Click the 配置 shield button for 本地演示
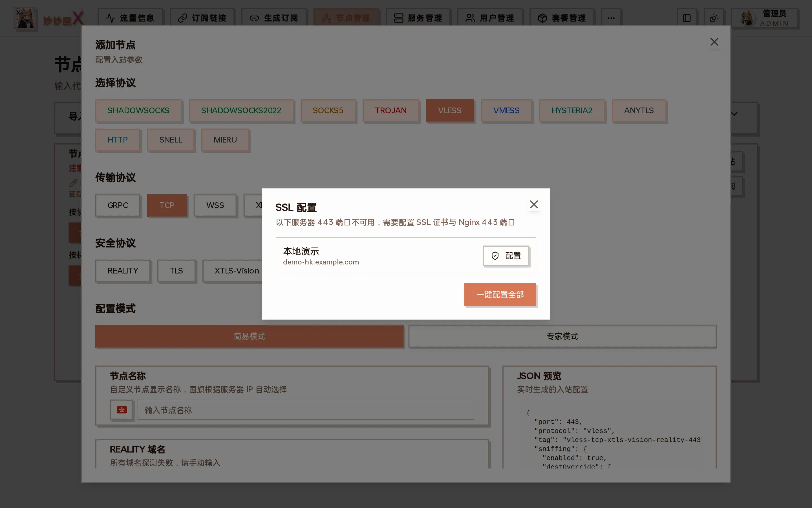The image size is (812, 508). 506,256
